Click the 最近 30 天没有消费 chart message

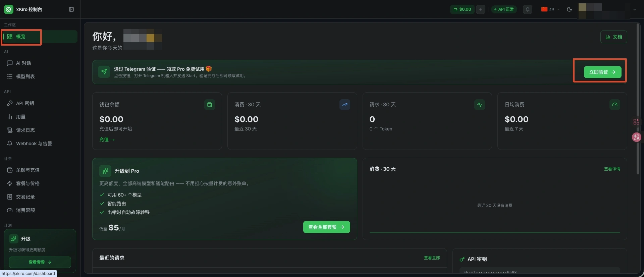point(495,206)
